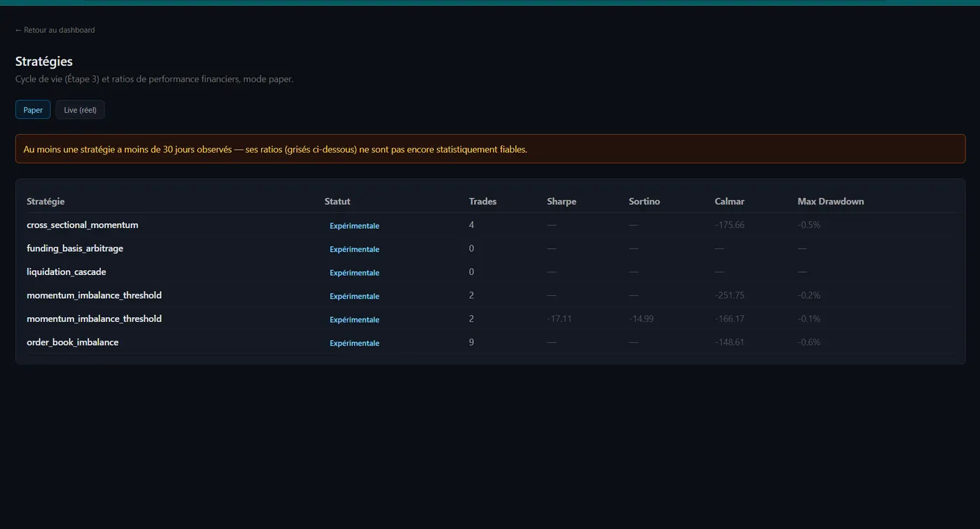Viewport: 980px width, 529px height.
Task: Click the Max Drawdown value -0.6%
Action: pos(809,342)
